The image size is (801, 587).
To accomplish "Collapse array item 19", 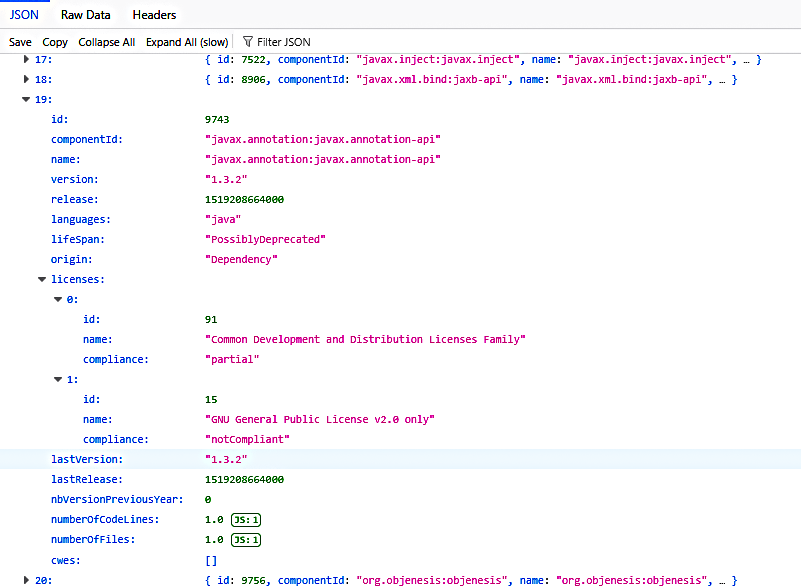I will [26, 100].
